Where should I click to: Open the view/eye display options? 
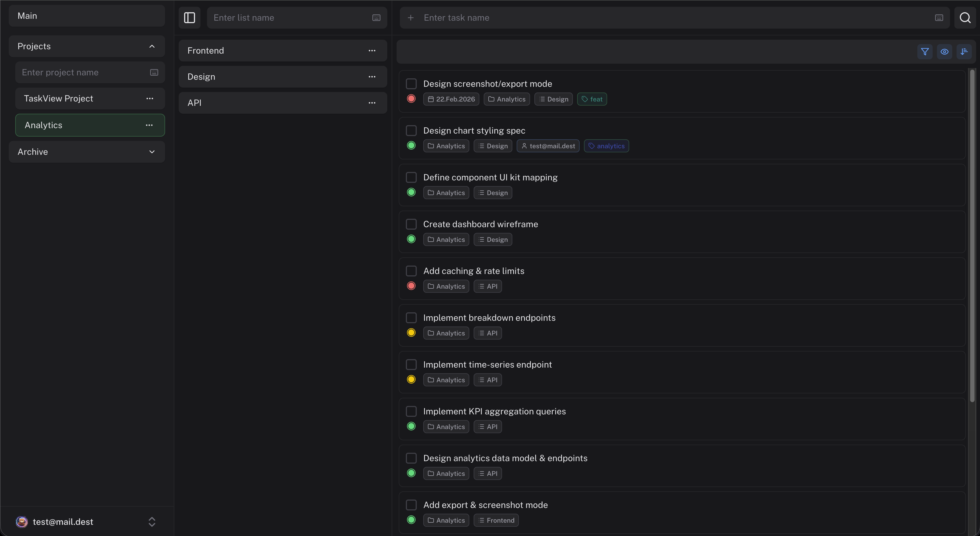[945, 52]
